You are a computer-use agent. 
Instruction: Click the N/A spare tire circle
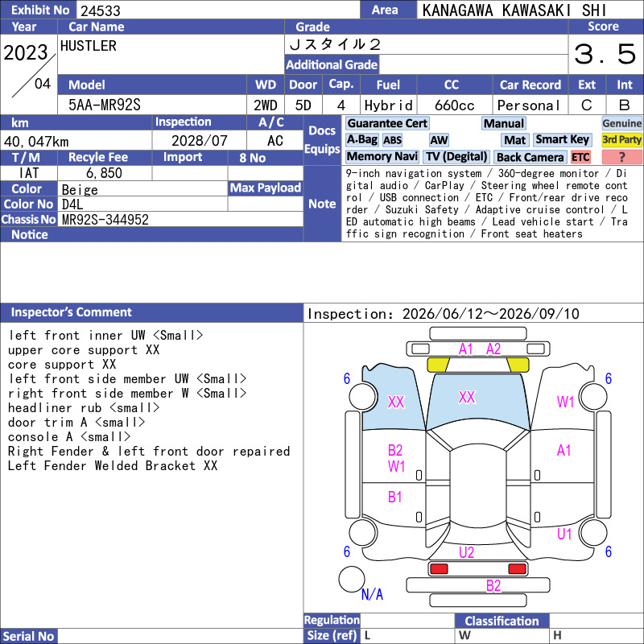point(352,579)
